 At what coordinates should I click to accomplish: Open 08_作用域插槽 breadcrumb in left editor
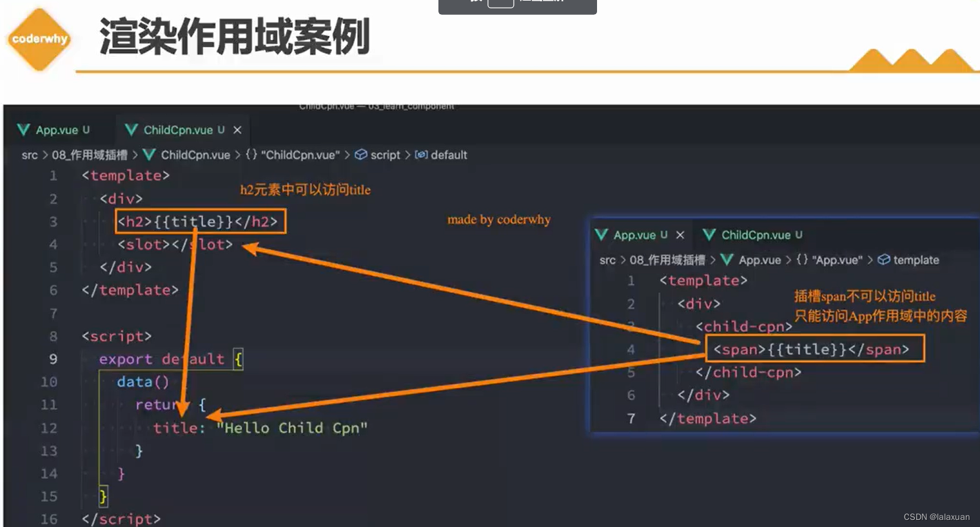pyautogui.click(x=90, y=155)
